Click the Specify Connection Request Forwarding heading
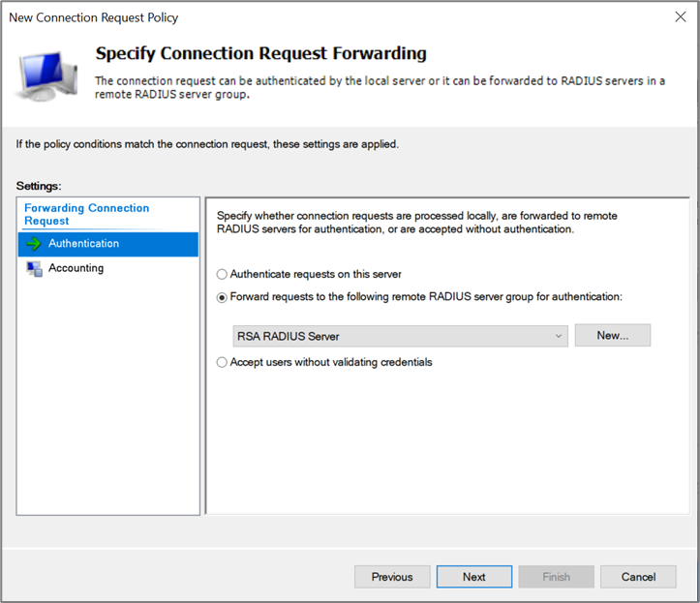This screenshot has height=603, width=700. click(260, 53)
